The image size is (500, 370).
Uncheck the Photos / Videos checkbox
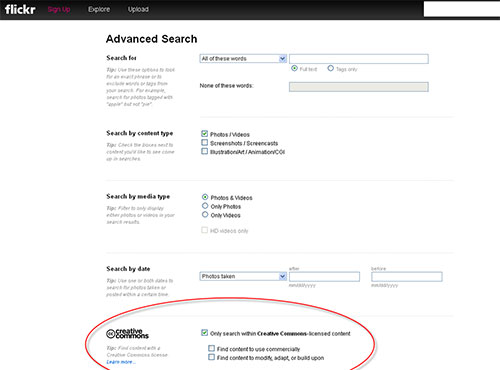click(205, 134)
